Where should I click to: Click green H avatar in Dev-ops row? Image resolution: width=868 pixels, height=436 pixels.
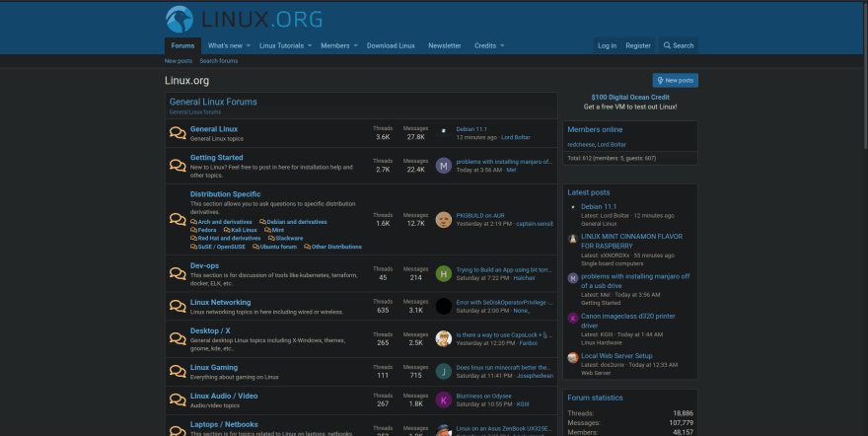(x=444, y=273)
